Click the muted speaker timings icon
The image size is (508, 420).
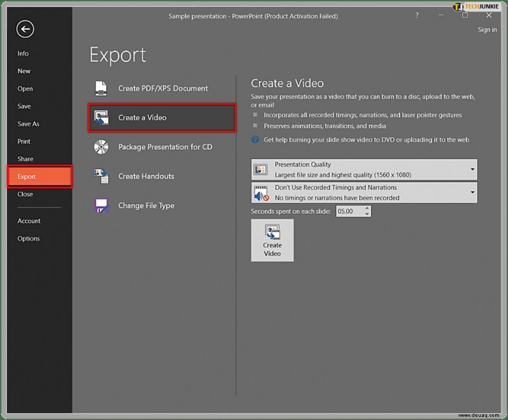point(261,193)
